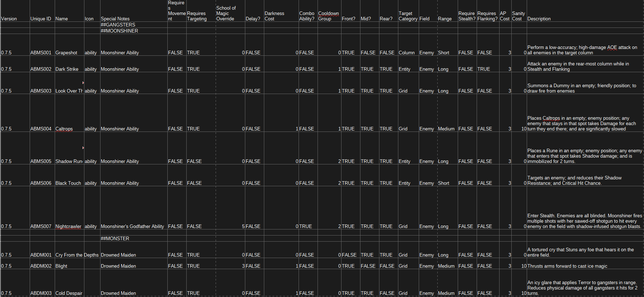Click the Blight description about ice magic
Screen dimensions: 644x297
pos(567,266)
